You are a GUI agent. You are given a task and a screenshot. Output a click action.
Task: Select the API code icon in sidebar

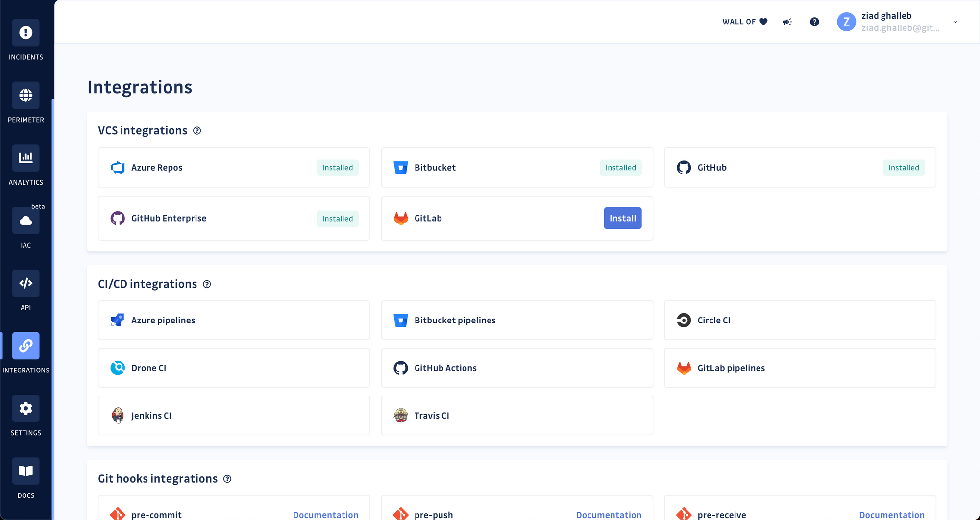tap(25, 283)
